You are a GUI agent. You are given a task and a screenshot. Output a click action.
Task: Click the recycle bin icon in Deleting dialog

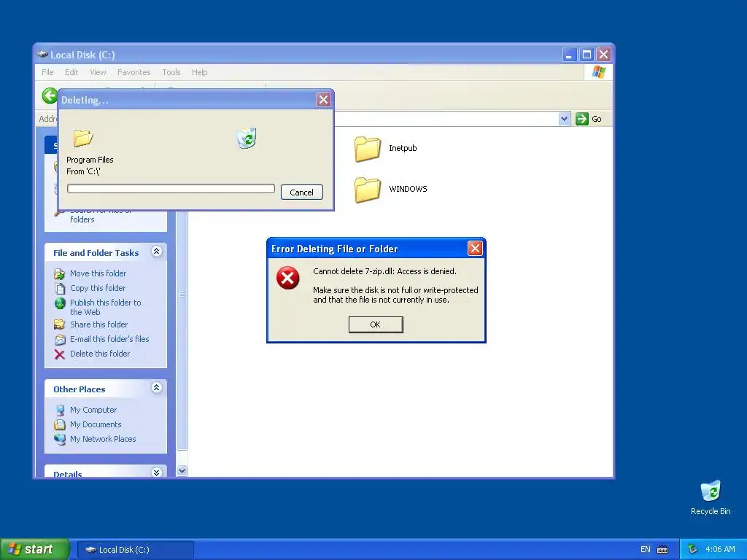pos(247,138)
